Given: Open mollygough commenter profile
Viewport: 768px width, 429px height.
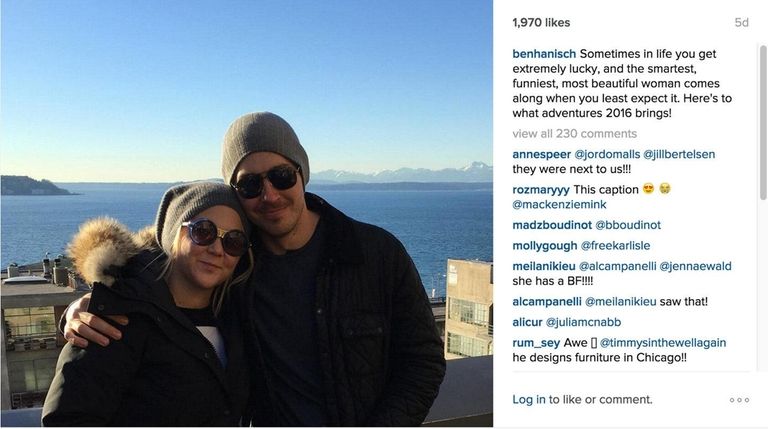Looking at the screenshot, I should coord(545,246).
